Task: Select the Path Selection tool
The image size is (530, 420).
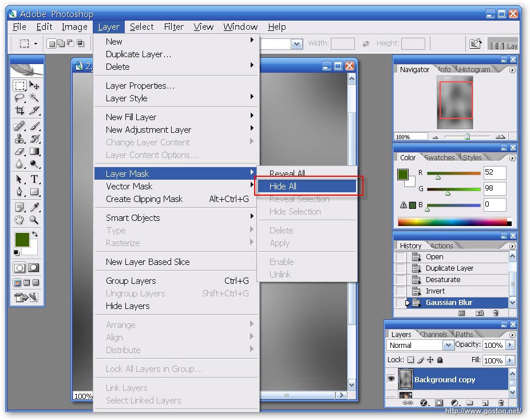Action: click(19, 179)
